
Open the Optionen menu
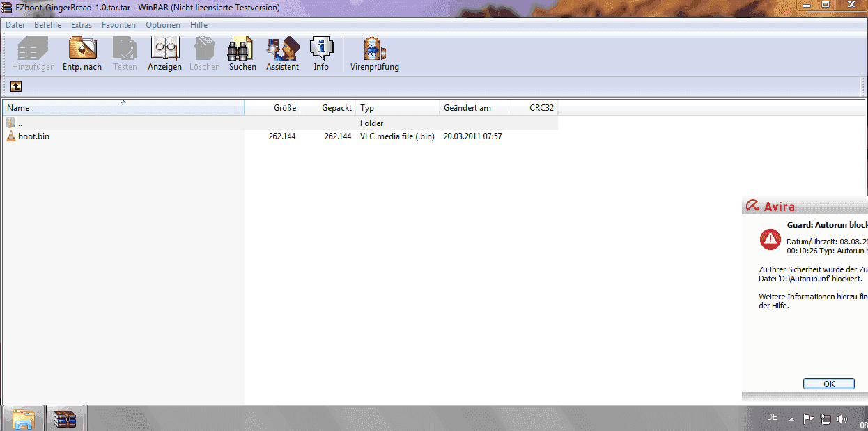[163, 25]
